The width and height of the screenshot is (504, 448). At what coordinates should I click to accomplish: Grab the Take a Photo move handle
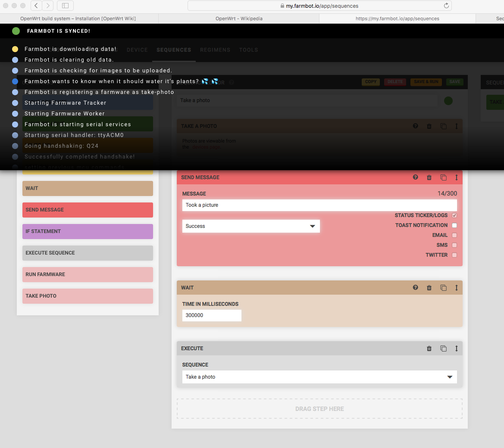pyautogui.click(x=457, y=126)
